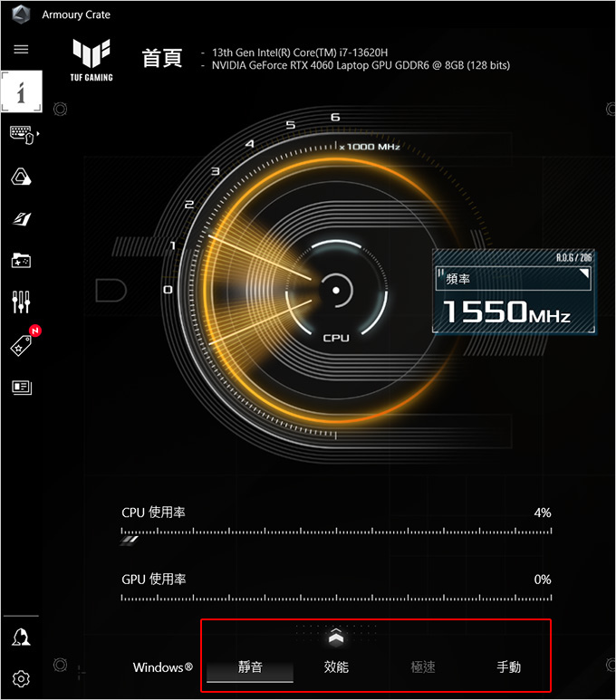Expand the Device icon's small arrow

pyautogui.click(x=38, y=133)
